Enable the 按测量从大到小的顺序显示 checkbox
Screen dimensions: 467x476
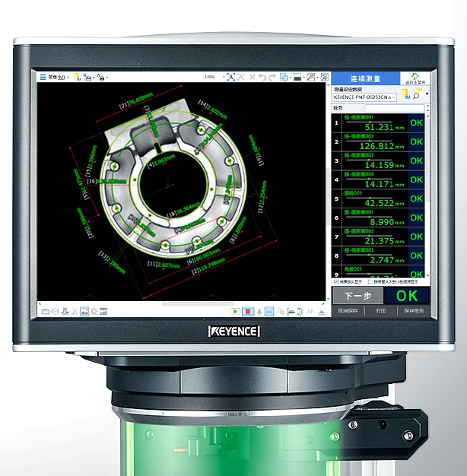(x=370, y=282)
